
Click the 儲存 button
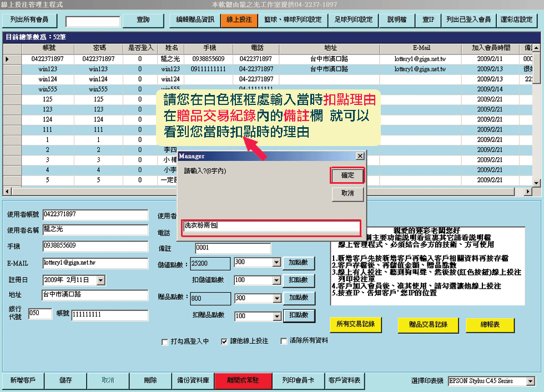[x=66, y=380]
